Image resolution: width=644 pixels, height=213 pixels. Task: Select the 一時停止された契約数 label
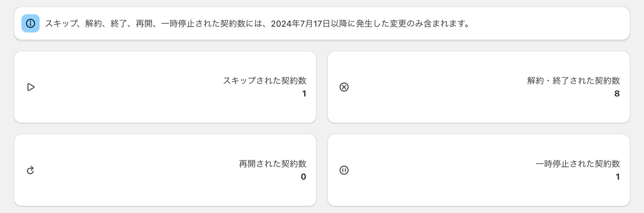coord(577,164)
